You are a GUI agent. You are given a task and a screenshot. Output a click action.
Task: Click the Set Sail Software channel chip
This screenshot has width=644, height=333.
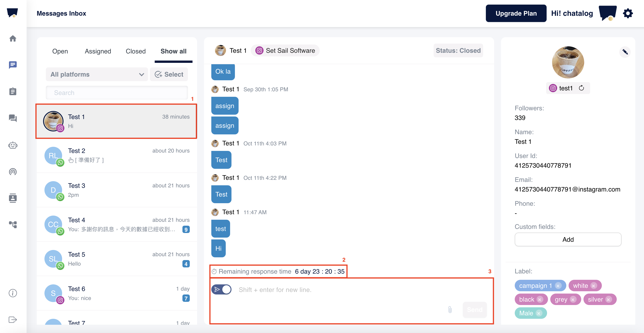285,50
